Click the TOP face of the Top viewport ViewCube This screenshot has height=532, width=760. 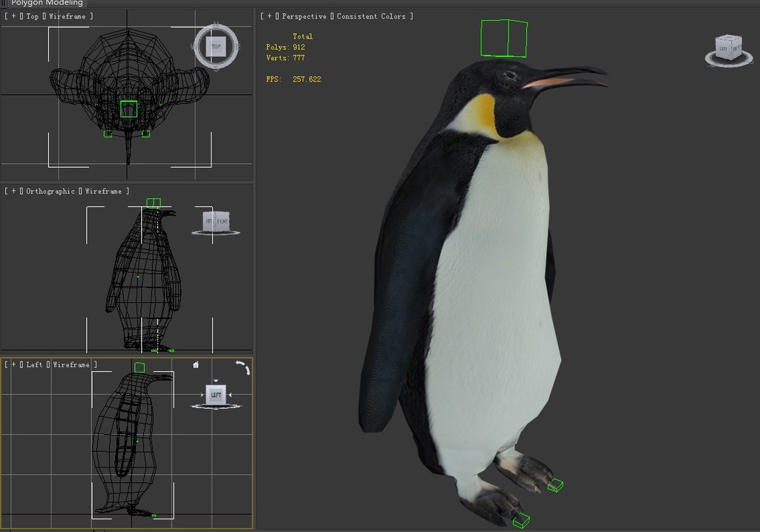(x=216, y=47)
